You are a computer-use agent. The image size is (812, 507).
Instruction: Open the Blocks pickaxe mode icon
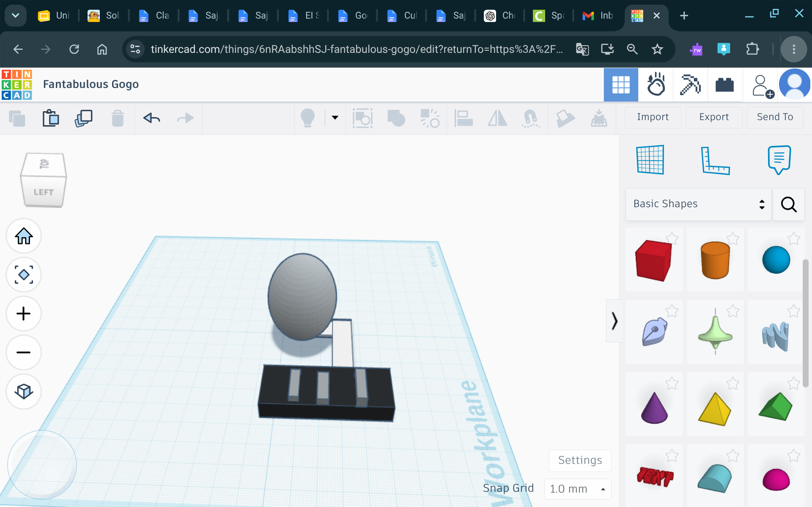pos(690,85)
